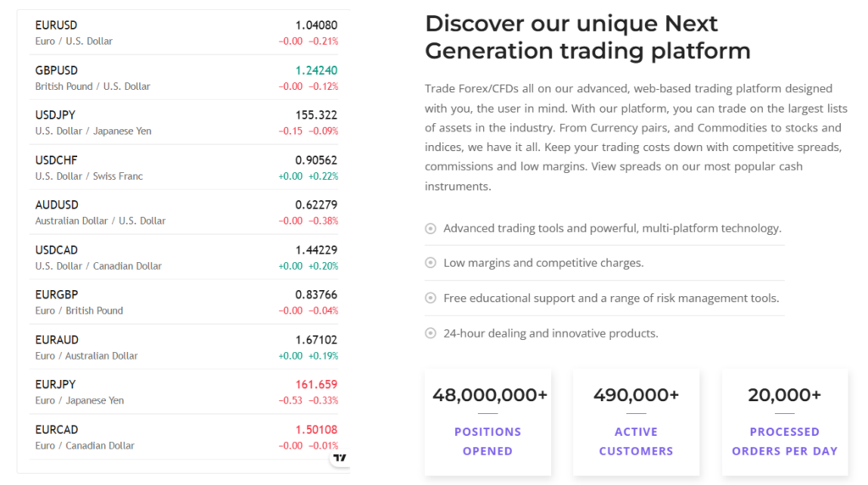Viewport: 868px width, 485px height.
Task: Click the Next Generation trading platform heading
Action: pos(587,37)
